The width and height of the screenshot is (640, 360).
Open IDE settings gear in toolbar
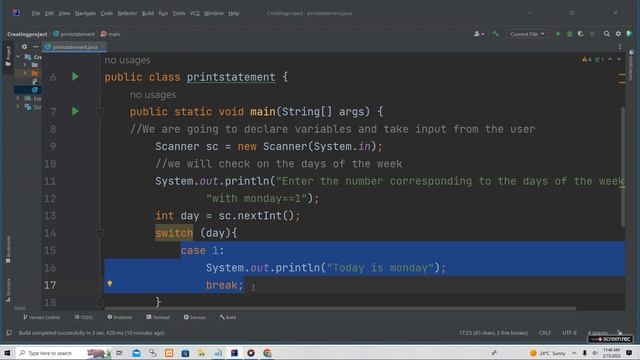[618, 34]
